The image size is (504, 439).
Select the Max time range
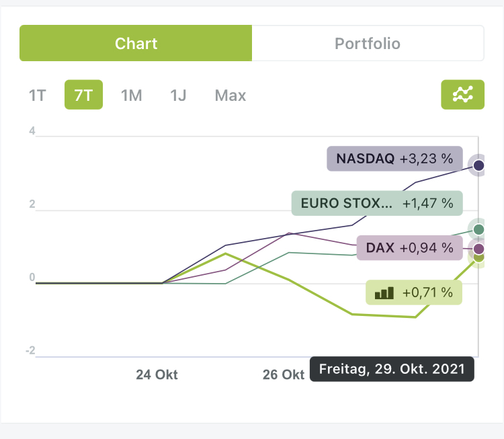230,95
